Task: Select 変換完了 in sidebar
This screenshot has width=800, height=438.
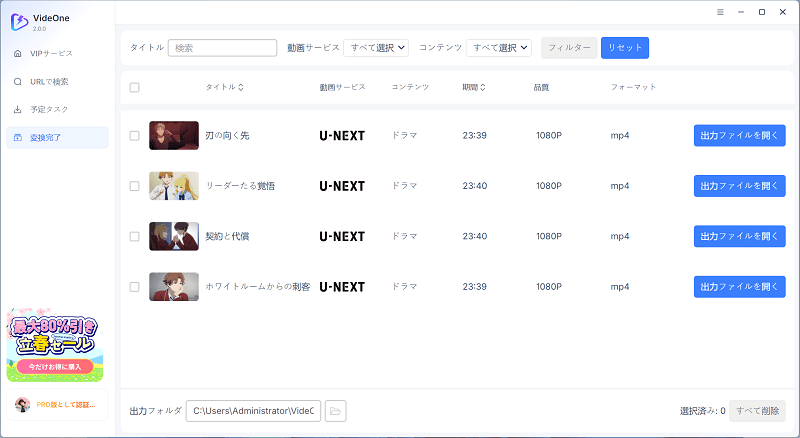Action: pos(57,138)
